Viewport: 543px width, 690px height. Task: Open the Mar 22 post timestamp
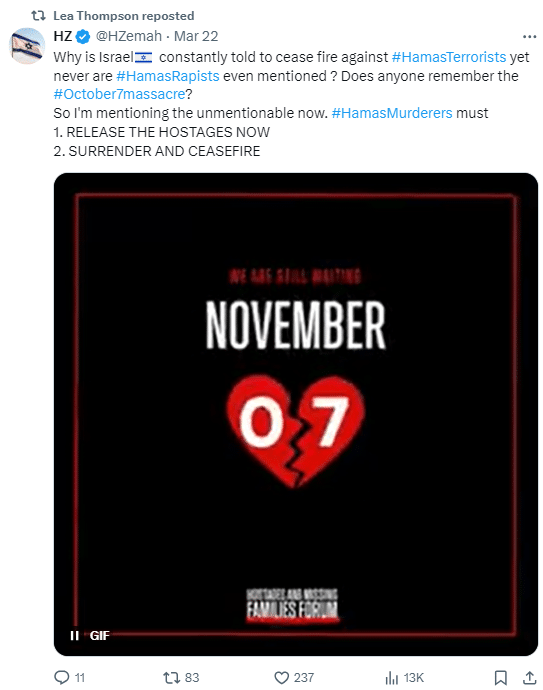[x=196, y=36]
